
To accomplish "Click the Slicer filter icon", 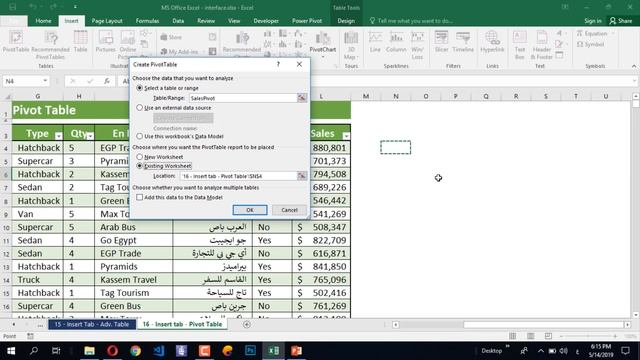I will (441, 42).
